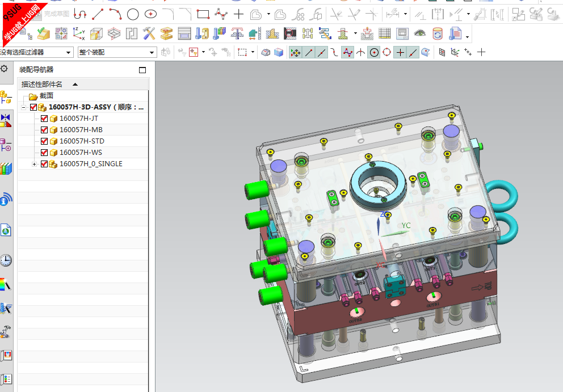Open resource bar gear settings

point(4,68)
